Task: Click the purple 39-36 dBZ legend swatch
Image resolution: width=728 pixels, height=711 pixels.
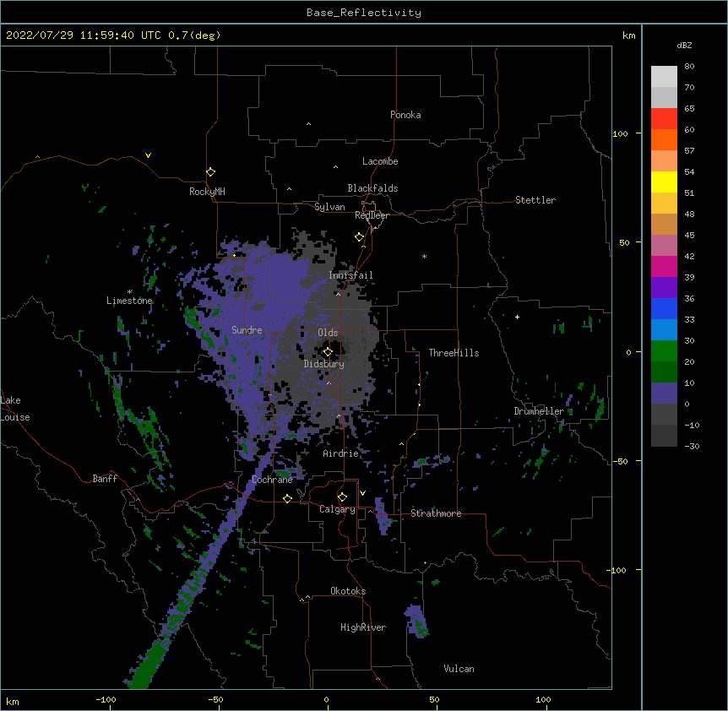Action: [664, 288]
